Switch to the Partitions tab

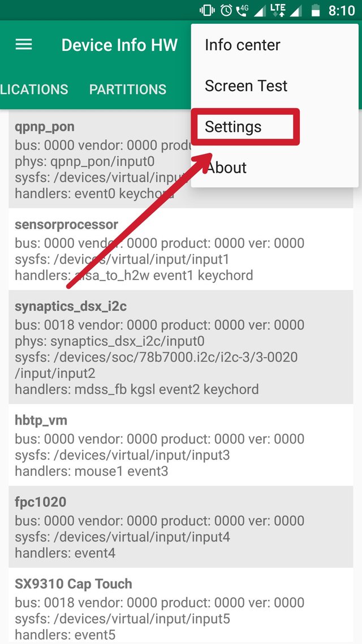point(128,89)
